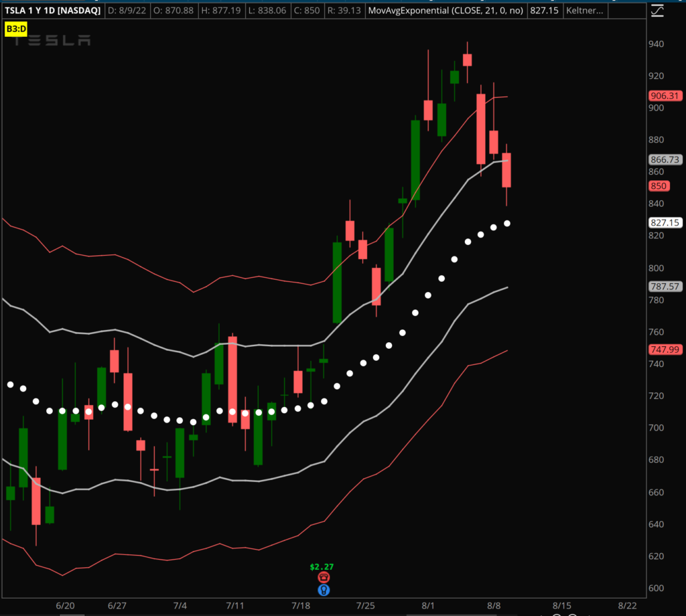
Task: Click the 6/20 date on time axis
Action: pyautogui.click(x=65, y=606)
